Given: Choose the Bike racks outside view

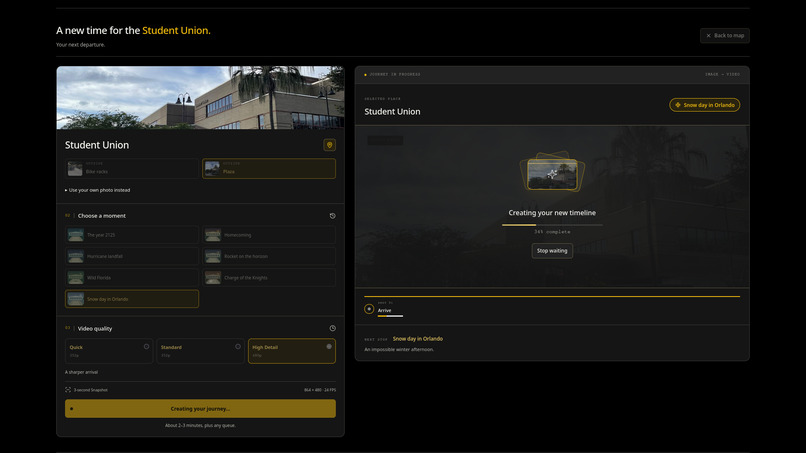Looking at the screenshot, I should [x=132, y=169].
